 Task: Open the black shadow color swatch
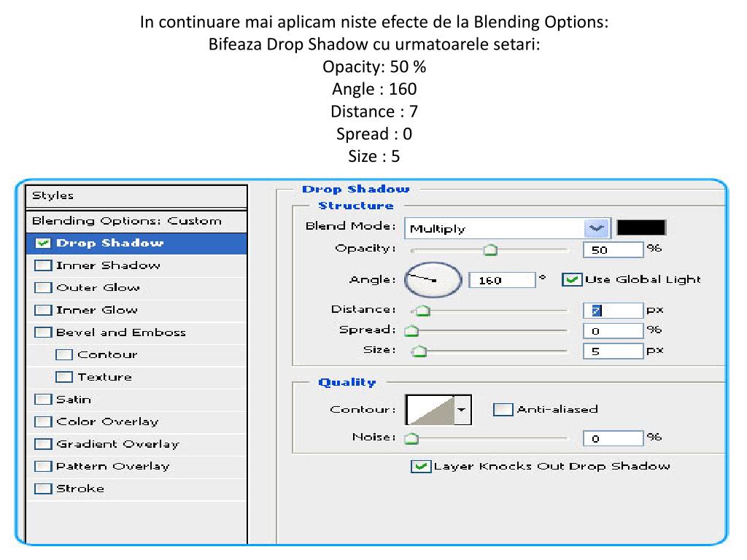641,227
